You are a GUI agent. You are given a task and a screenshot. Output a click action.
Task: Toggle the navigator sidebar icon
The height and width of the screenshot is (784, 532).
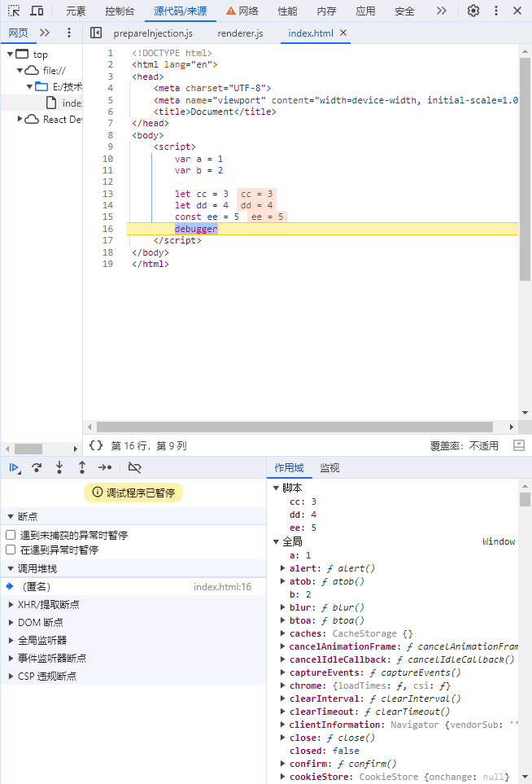[x=96, y=33]
